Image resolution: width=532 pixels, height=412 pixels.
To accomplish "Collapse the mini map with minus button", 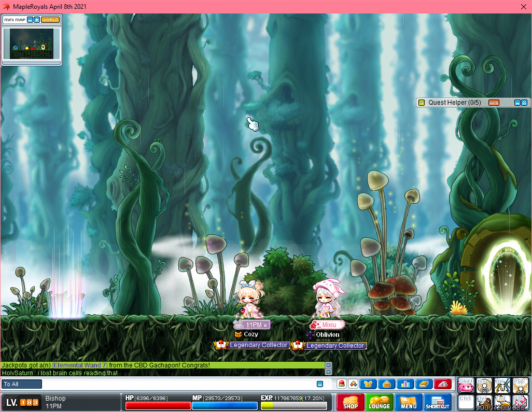I will click(x=30, y=20).
